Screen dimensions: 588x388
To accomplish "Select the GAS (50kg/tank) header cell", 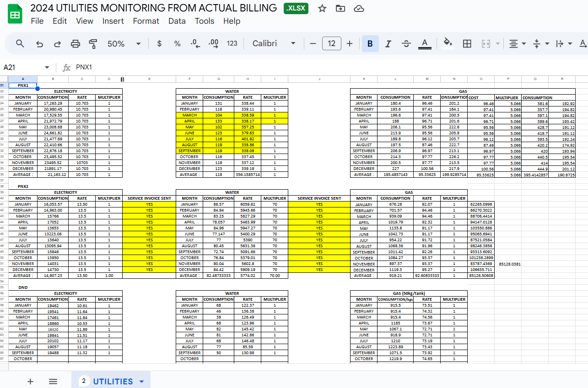I will click(409, 293).
